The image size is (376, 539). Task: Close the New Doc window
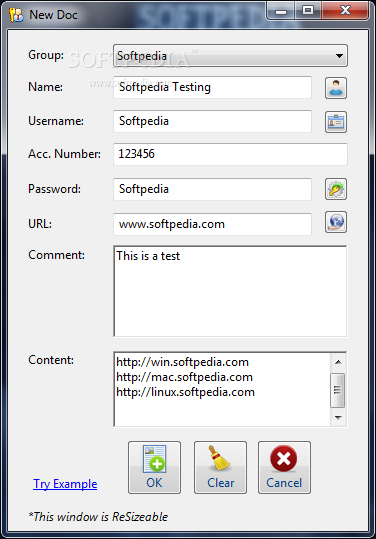[345, 11]
